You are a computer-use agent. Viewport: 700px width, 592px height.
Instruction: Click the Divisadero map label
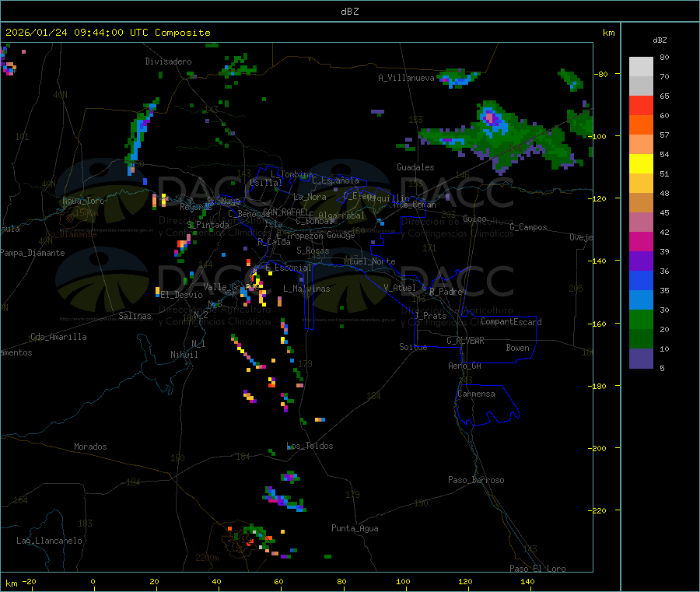point(168,61)
